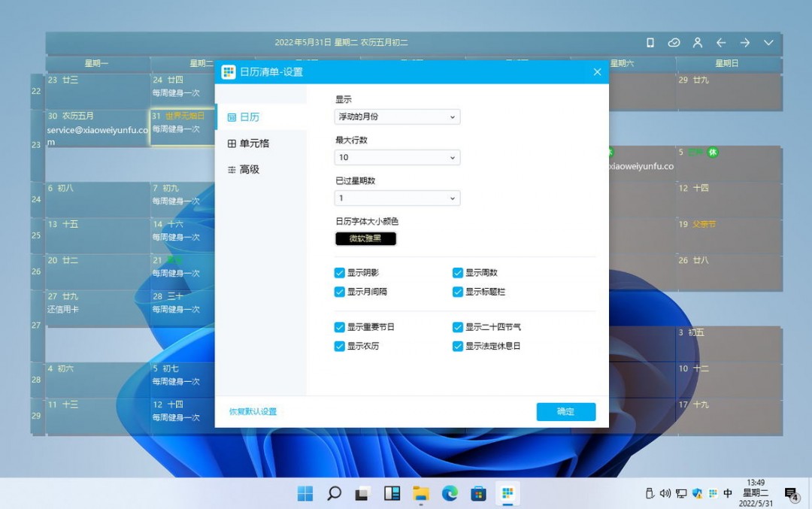Open the 已过星期数 dropdown
The height and width of the screenshot is (509, 812).
coord(396,198)
